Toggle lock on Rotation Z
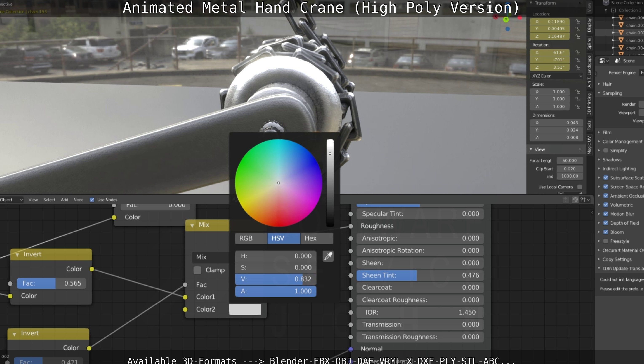The height and width of the screenshot is (364, 644). pos(578,67)
